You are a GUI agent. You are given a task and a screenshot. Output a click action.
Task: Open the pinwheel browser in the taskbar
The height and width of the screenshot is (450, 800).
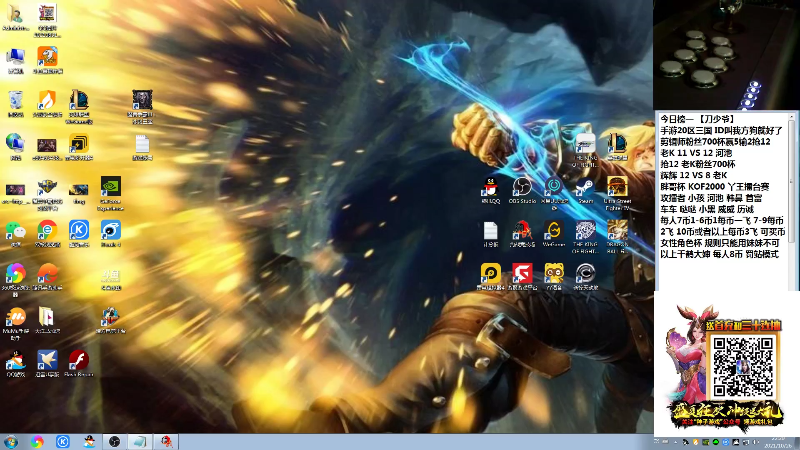click(x=37, y=442)
